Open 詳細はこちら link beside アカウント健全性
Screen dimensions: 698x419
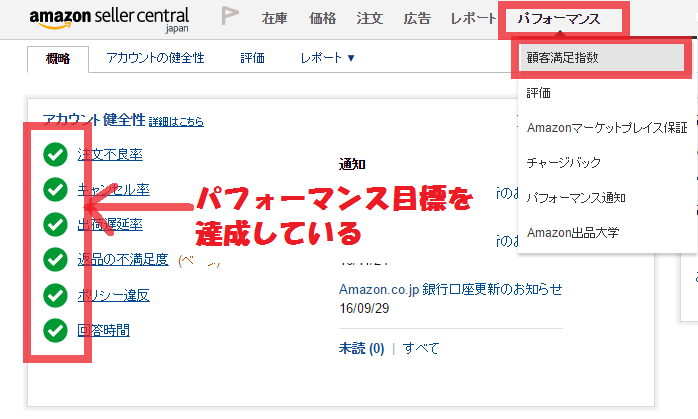tap(176, 121)
